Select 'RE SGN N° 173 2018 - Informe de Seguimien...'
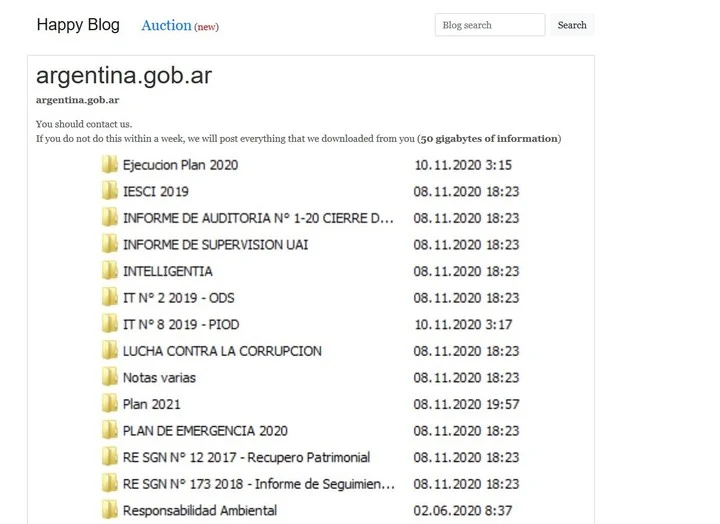 [x=259, y=484]
